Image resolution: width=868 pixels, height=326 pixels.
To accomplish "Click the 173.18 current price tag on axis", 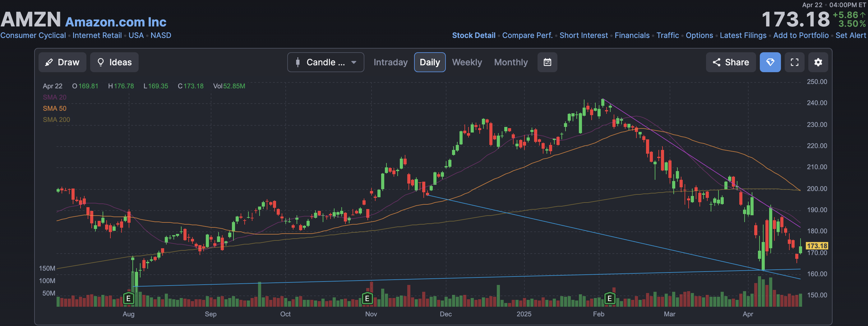I will click(x=817, y=246).
